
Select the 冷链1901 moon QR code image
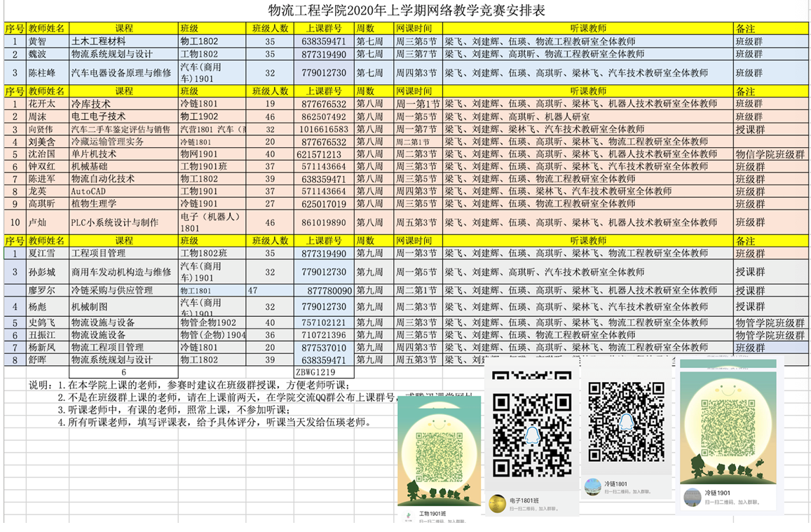click(727, 430)
